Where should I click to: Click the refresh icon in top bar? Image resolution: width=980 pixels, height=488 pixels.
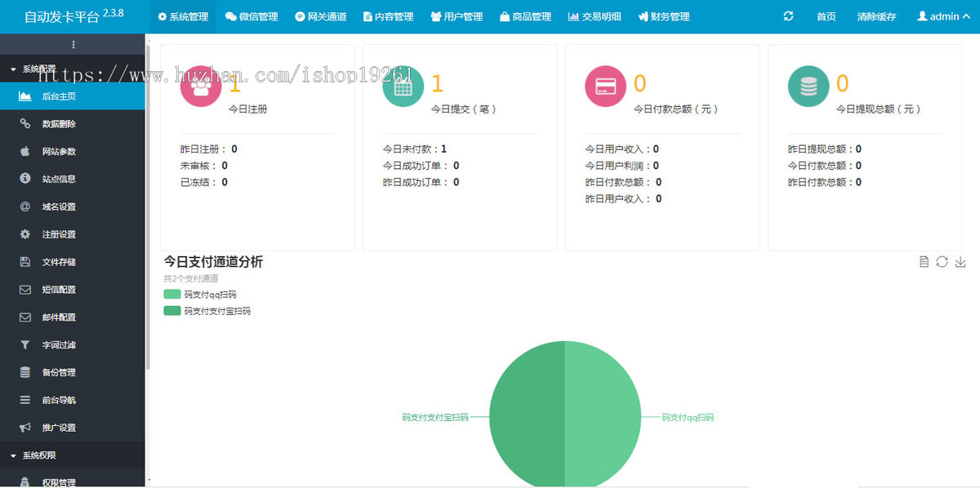pyautogui.click(x=788, y=16)
